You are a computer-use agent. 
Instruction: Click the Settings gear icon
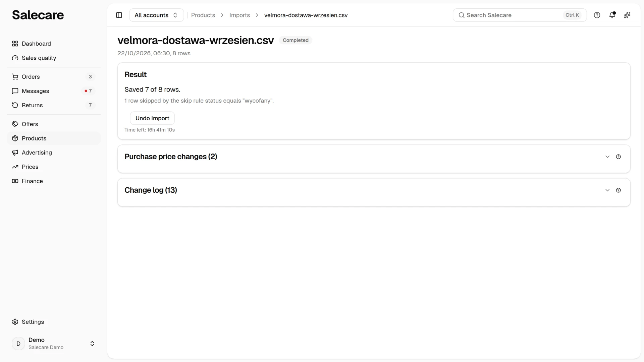(x=15, y=322)
